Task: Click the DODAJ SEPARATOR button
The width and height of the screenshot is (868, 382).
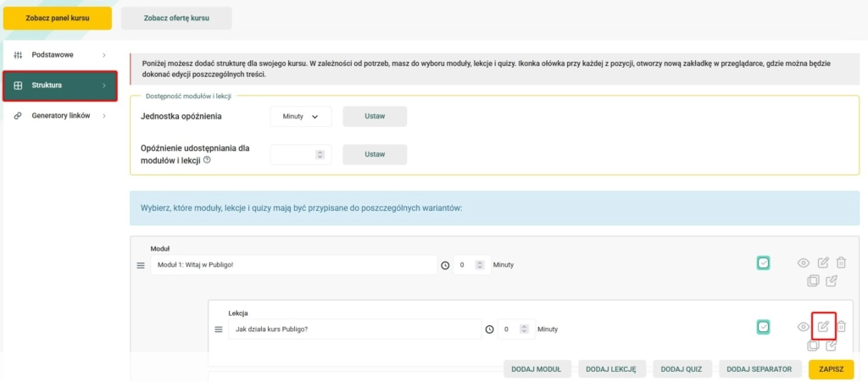Action: point(759,369)
